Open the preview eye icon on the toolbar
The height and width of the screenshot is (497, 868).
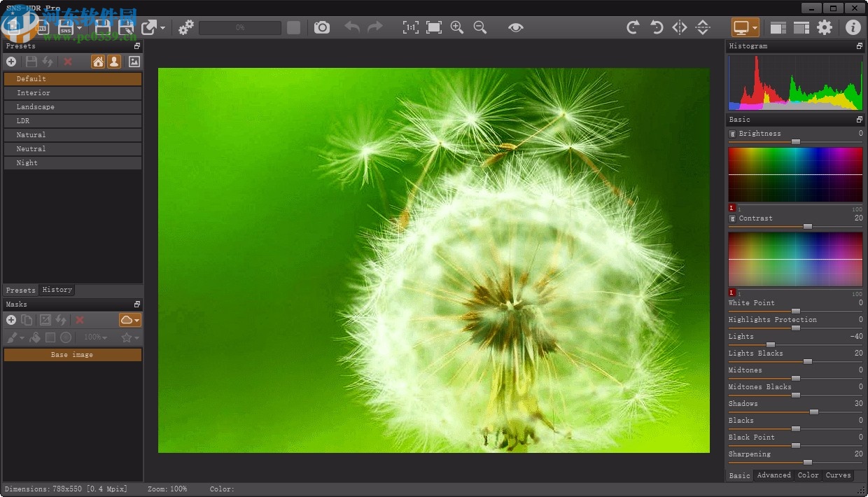[516, 27]
